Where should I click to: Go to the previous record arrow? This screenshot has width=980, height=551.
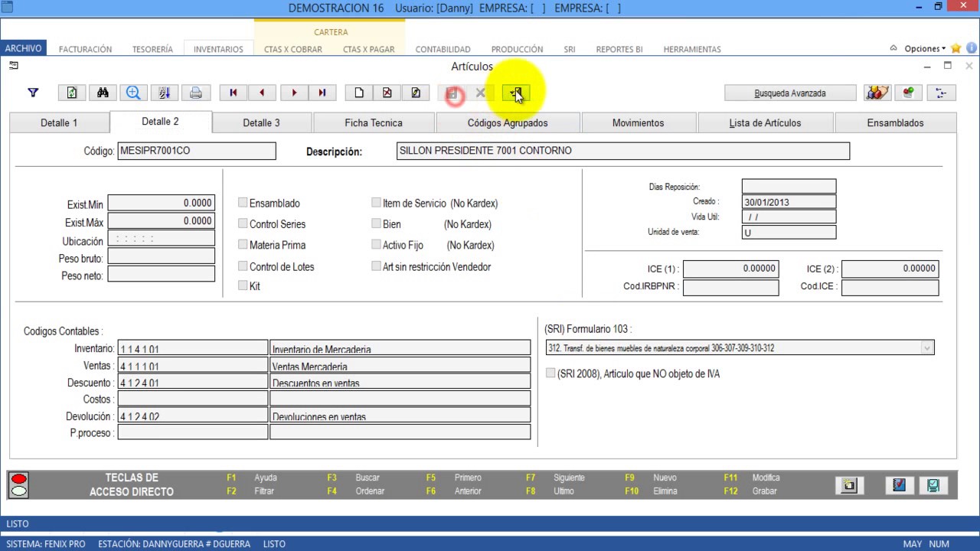pyautogui.click(x=263, y=93)
